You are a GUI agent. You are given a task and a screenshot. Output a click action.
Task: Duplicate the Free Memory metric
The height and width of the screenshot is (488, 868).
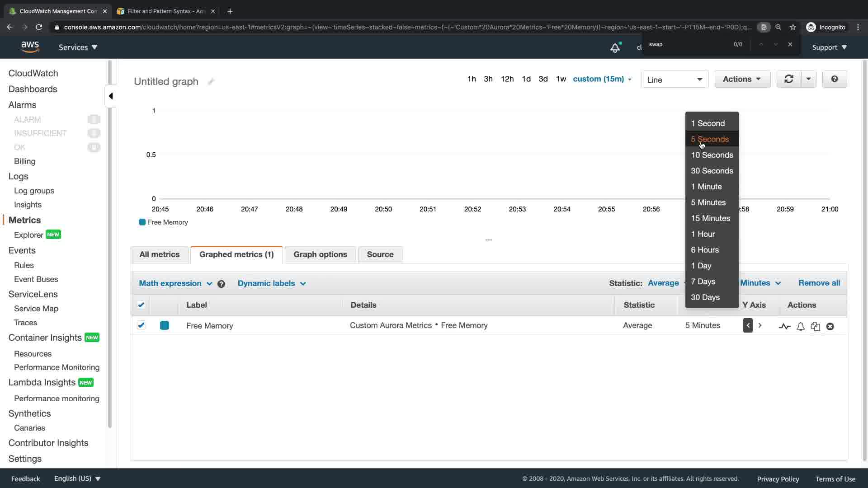(x=815, y=326)
